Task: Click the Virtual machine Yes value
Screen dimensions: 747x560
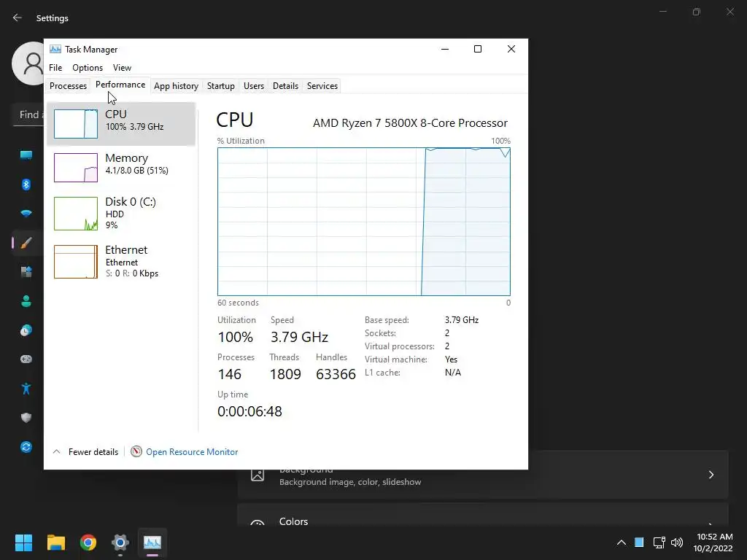Action: (451, 359)
